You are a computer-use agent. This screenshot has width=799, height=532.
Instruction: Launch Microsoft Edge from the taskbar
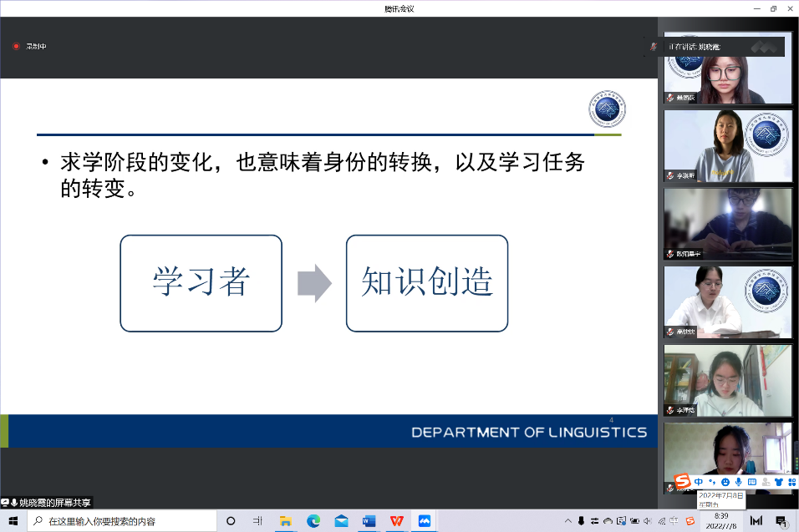point(313,521)
